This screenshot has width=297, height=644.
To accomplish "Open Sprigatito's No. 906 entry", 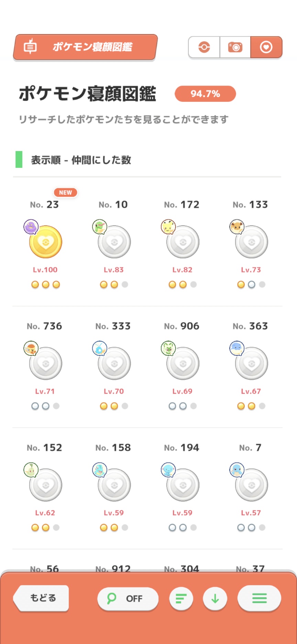I will [x=183, y=363].
